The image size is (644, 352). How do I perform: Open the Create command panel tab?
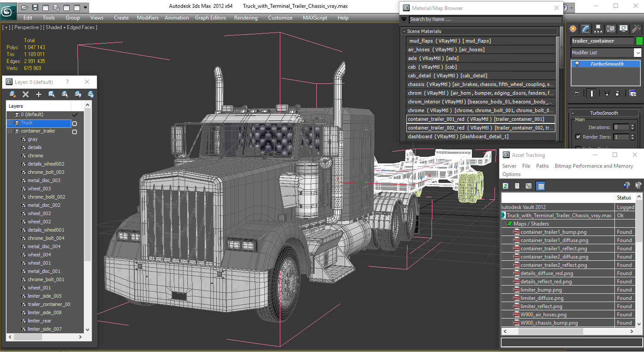[573, 29]
